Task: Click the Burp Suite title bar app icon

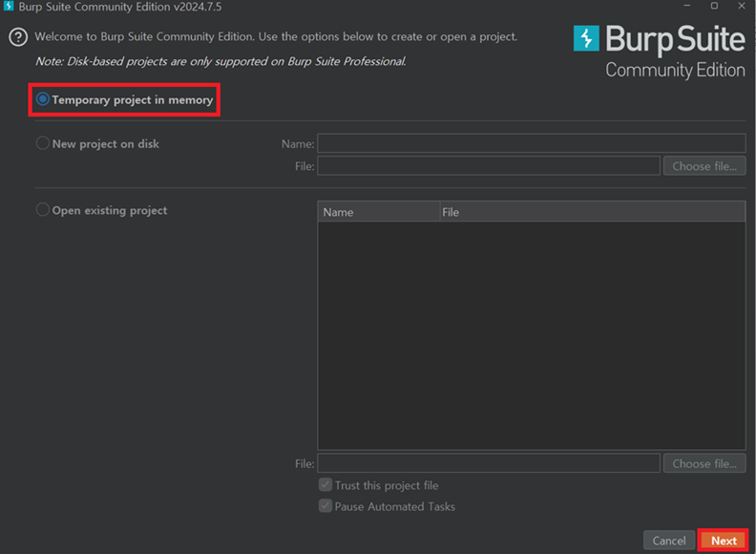Action: [x=9, y=7]
